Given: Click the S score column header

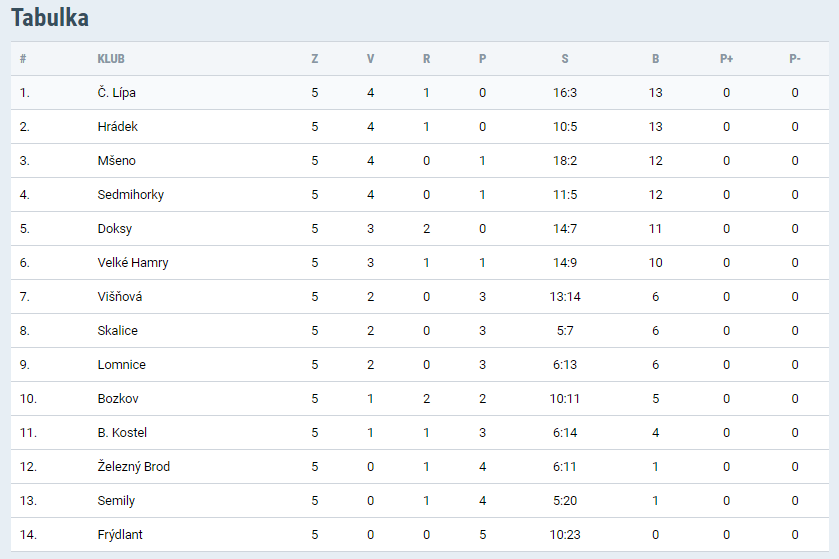Looking at the screenshot, I should pyautogui.click(x=565, y=59).
